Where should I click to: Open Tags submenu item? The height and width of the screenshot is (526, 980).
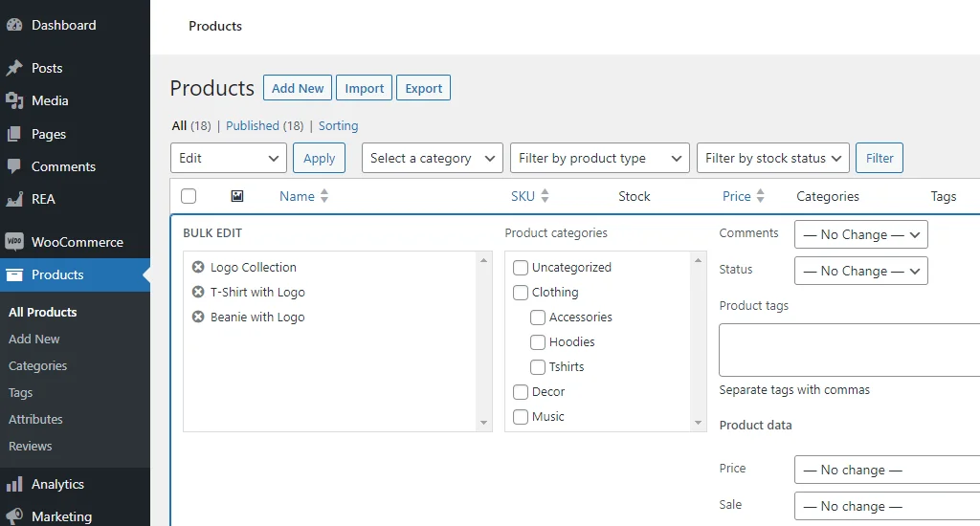coord(20,393)
